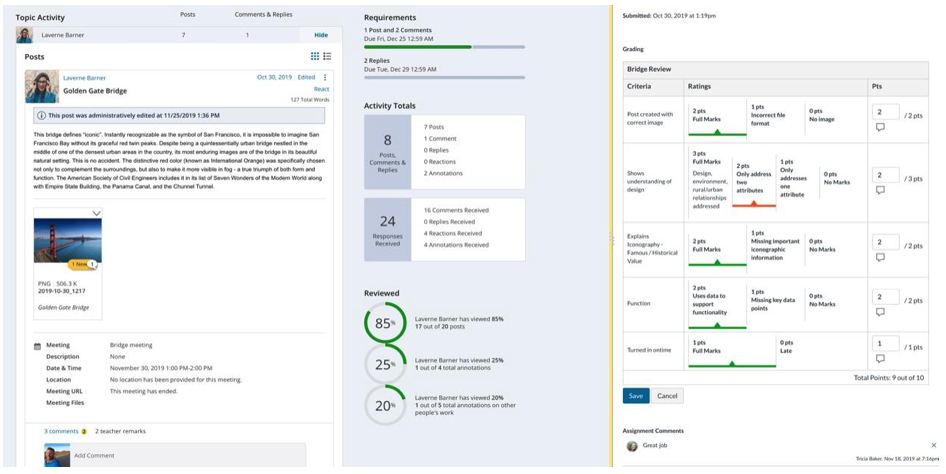Edit points for Post created with correct image
Viewport: 946px width, 474px height.
pyautogui.click(x=886, y=112)
